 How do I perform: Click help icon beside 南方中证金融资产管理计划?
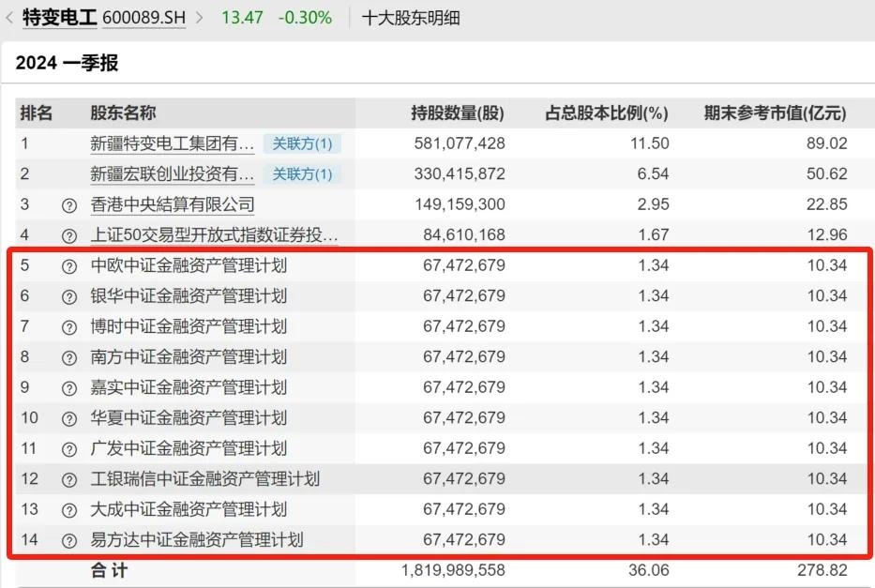pyautogui.click(x=69, y=358)
